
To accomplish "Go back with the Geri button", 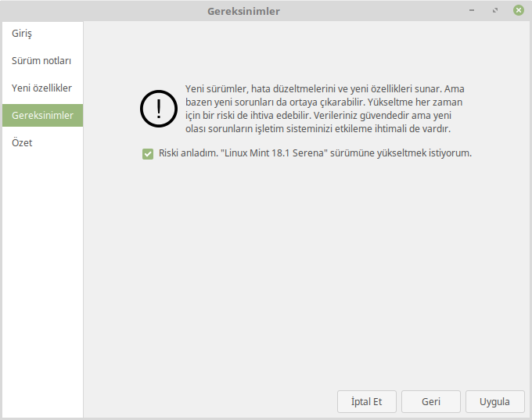I will coord(431,402).
